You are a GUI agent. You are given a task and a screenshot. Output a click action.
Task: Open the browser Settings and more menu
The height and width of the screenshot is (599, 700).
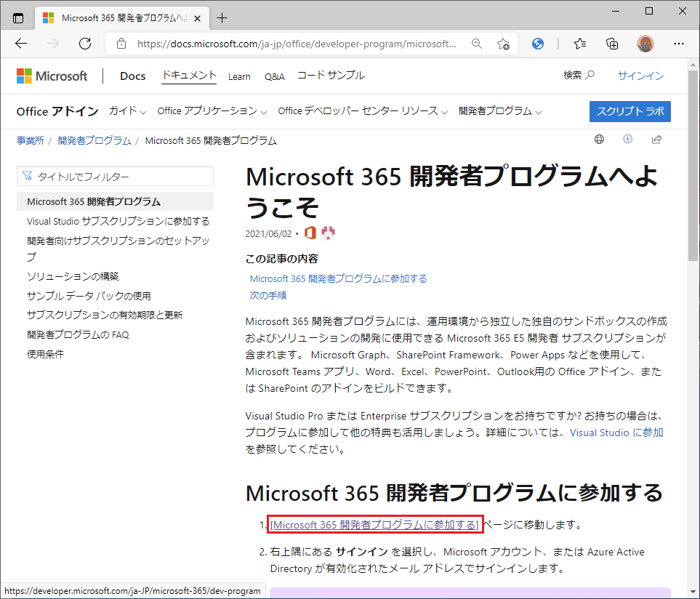(679, 44)
